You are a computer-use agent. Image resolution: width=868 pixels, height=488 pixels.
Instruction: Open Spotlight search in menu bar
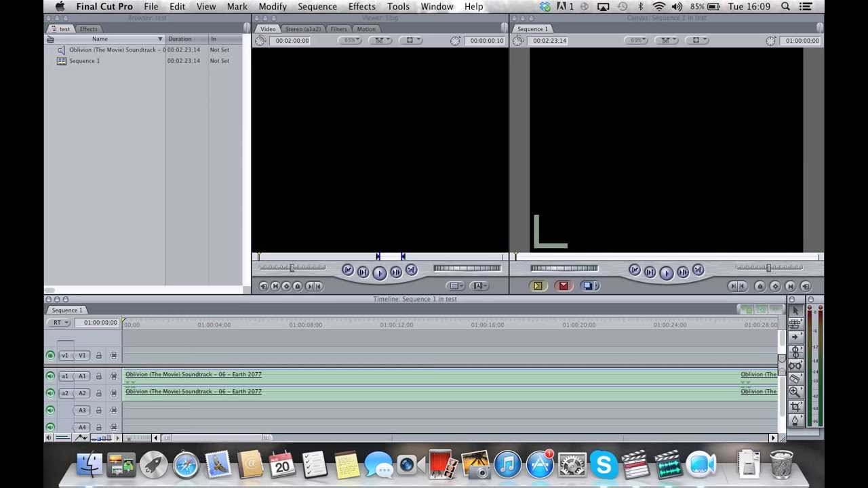point(785,7)
